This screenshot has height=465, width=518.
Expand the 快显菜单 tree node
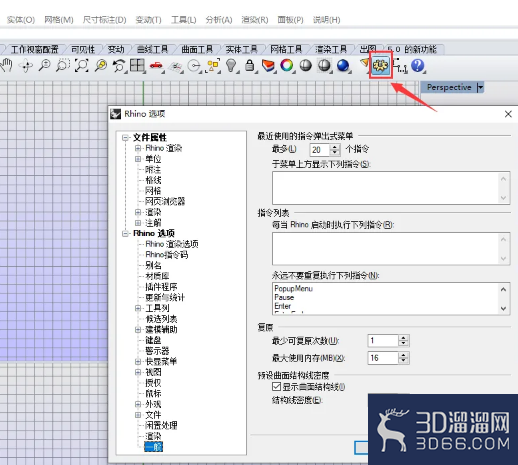(x=138, y=361)
